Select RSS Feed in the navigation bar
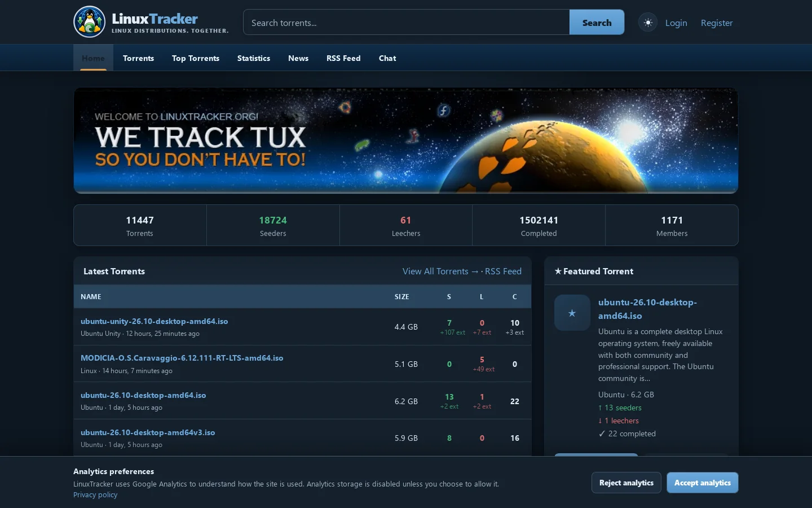The image size is (812, 508). [343, 58]
